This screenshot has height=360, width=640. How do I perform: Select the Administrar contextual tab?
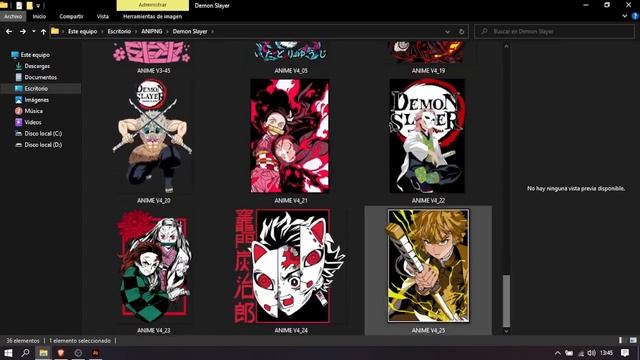click(x=152, y=5)
